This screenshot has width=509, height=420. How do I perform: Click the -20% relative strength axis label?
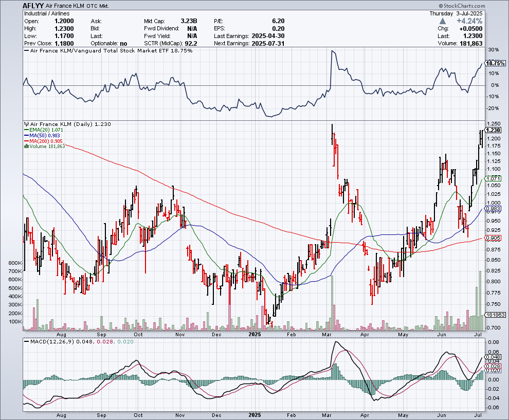pos(493,108)
